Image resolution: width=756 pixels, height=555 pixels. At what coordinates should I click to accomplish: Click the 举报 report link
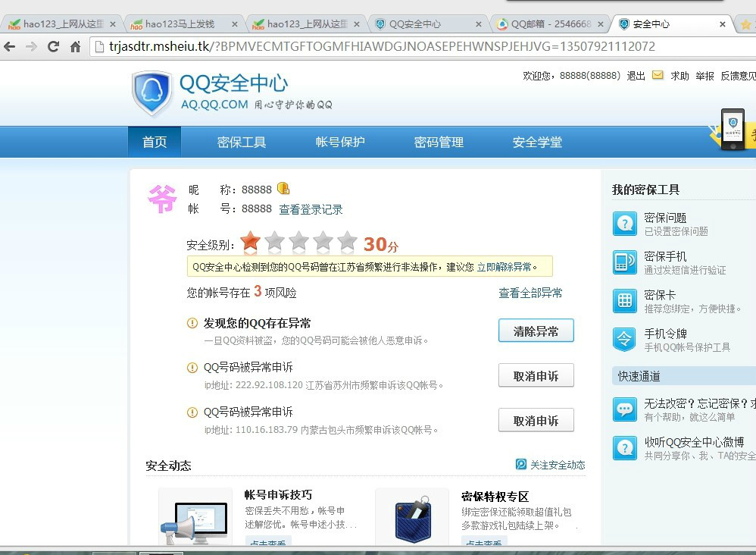pyautogui.click(x=705, y=76)
